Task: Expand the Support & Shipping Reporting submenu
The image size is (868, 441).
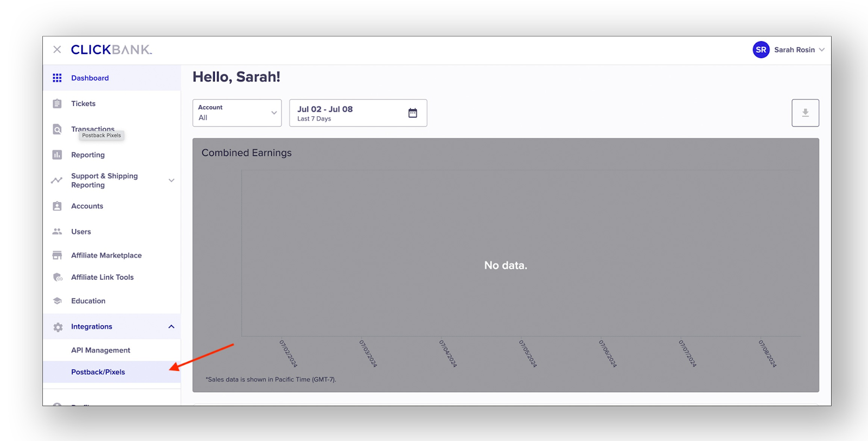Action: pyautogui.click(x=171, y=180)
